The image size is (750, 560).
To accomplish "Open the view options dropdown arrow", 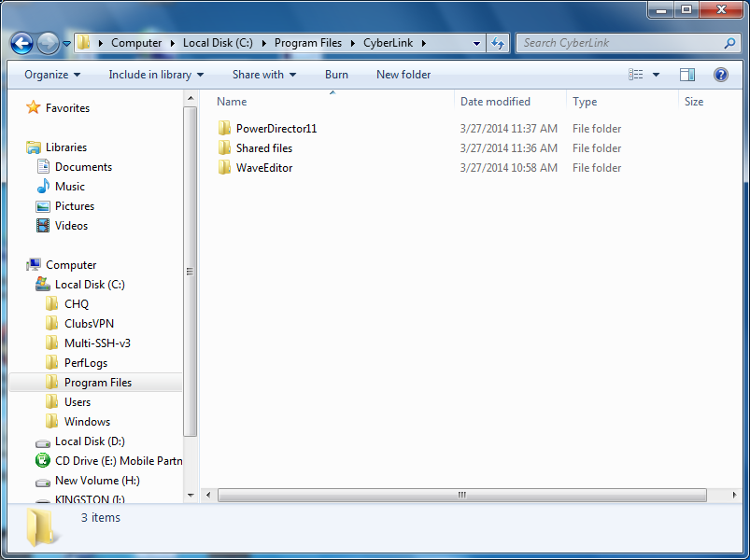I will 656,75.
